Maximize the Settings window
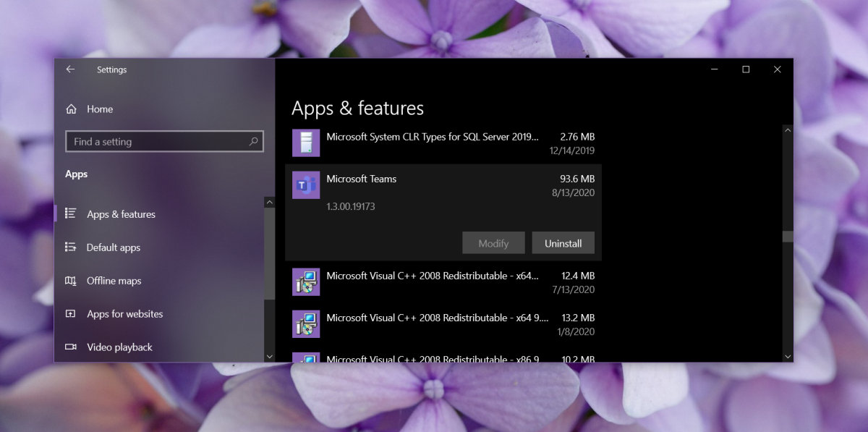Screen dimensions: 868x432 (746, 69)
